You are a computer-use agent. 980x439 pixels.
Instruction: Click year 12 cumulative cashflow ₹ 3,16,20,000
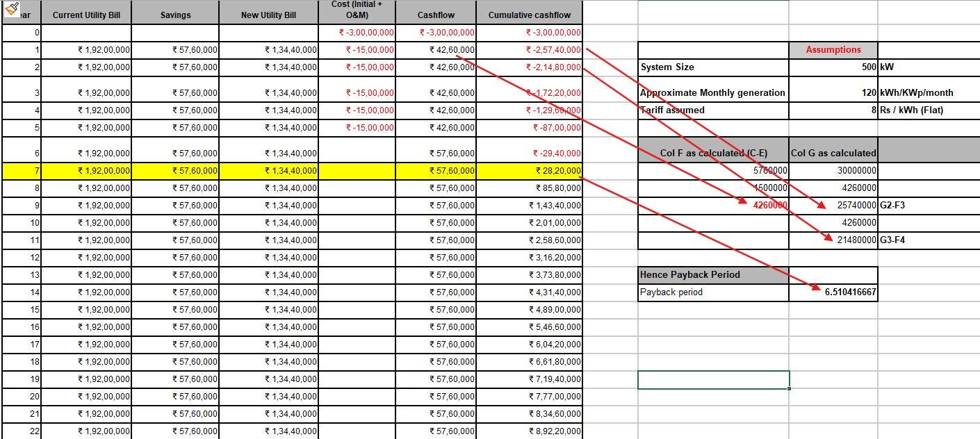point(529,258)
